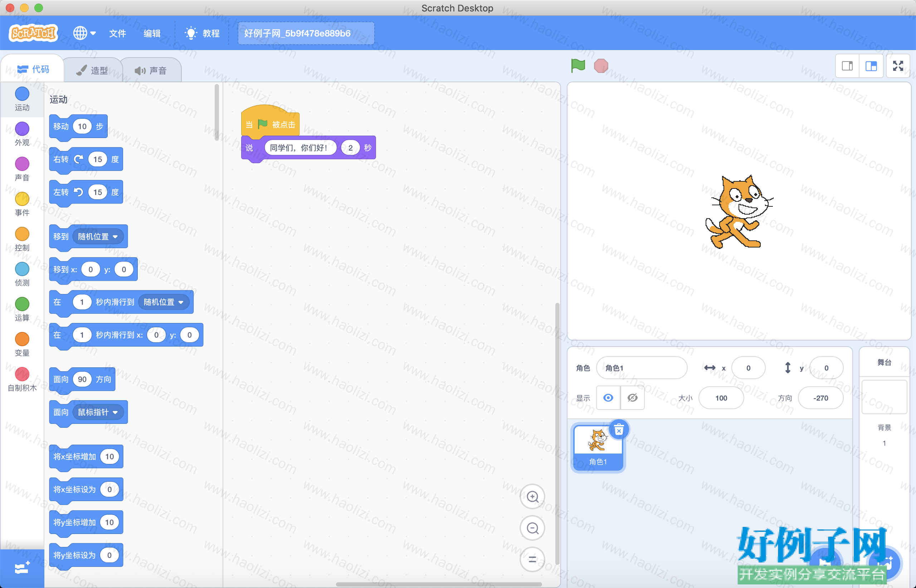The image size is (916, 588).
Task: Click the sprite x coordinate field
Action: [x=748, y=368]
